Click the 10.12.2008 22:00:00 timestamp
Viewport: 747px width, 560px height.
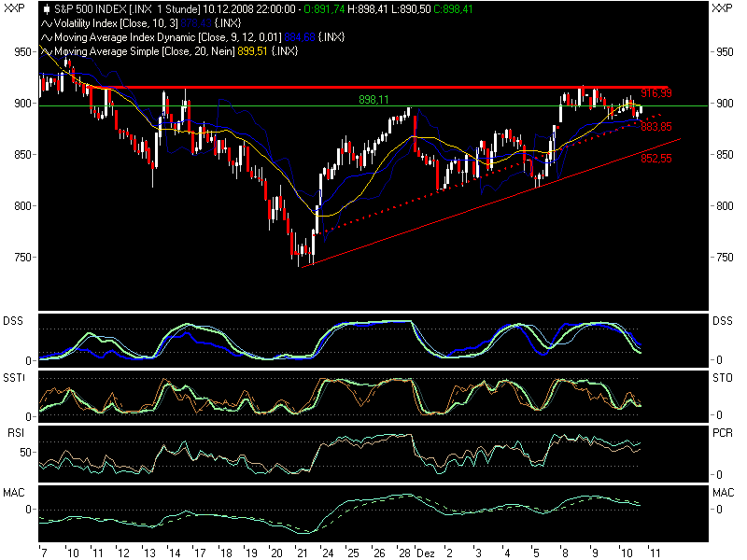[248, 9]
